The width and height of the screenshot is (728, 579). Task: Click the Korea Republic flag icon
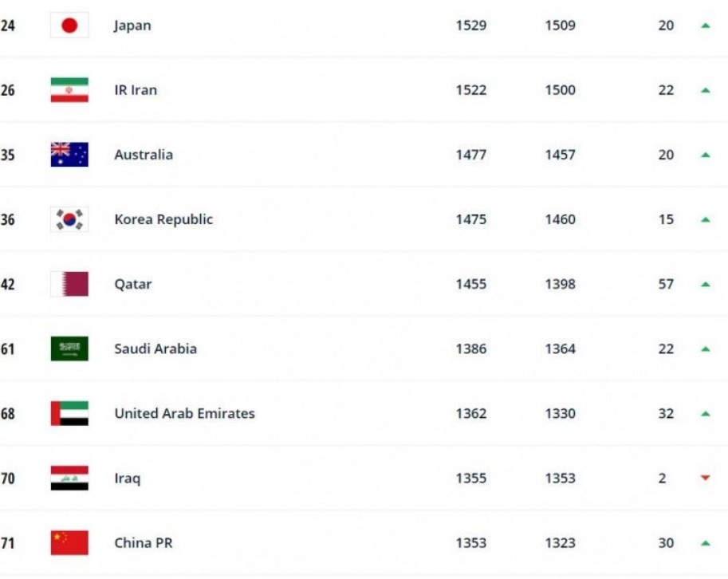point(69,219)
